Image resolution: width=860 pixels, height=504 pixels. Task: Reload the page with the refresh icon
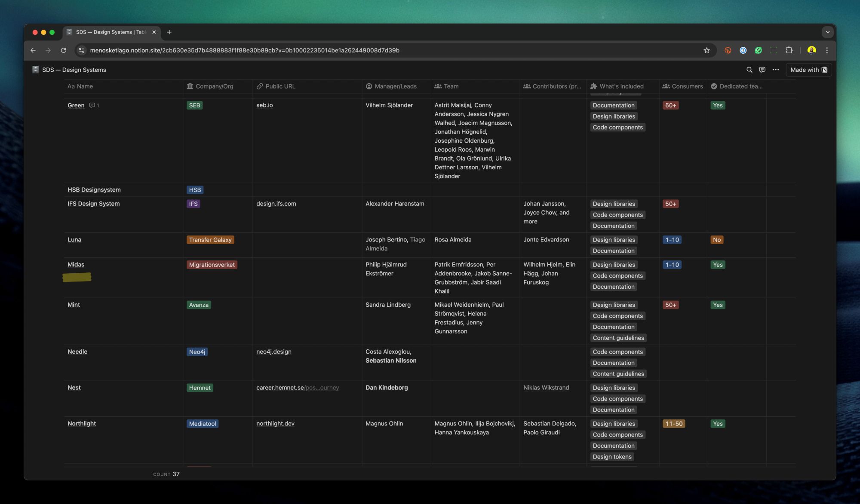coord(63,50)
